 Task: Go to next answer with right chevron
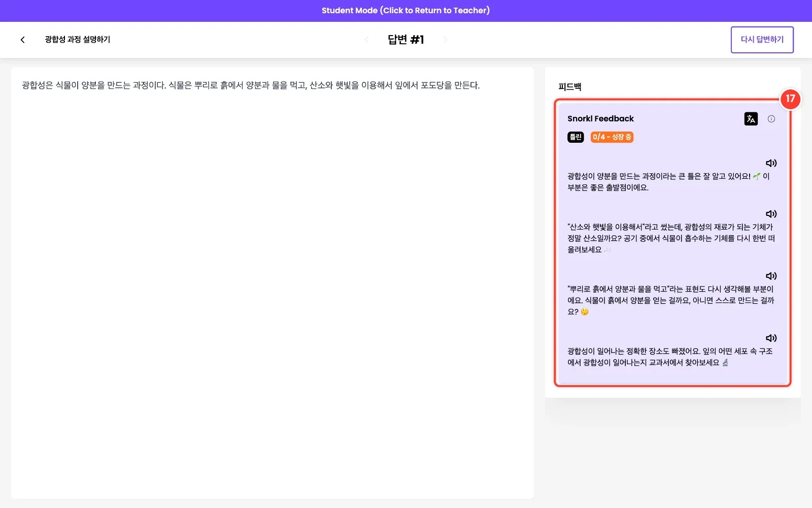click(445, 40)
